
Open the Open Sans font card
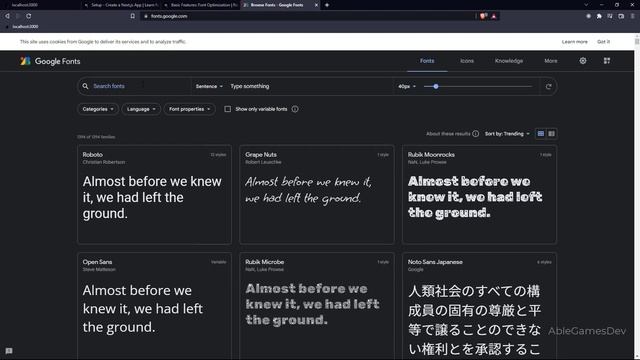(154, 306)
